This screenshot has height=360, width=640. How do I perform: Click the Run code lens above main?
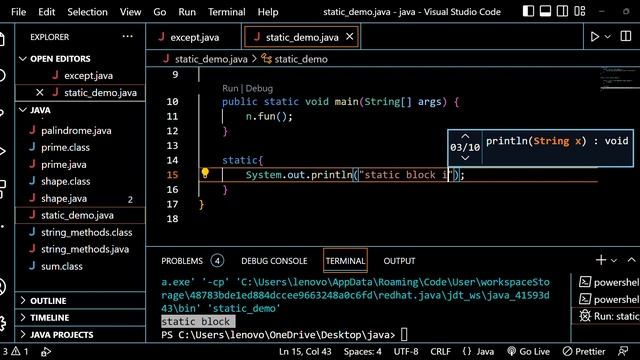coord(230,88)
